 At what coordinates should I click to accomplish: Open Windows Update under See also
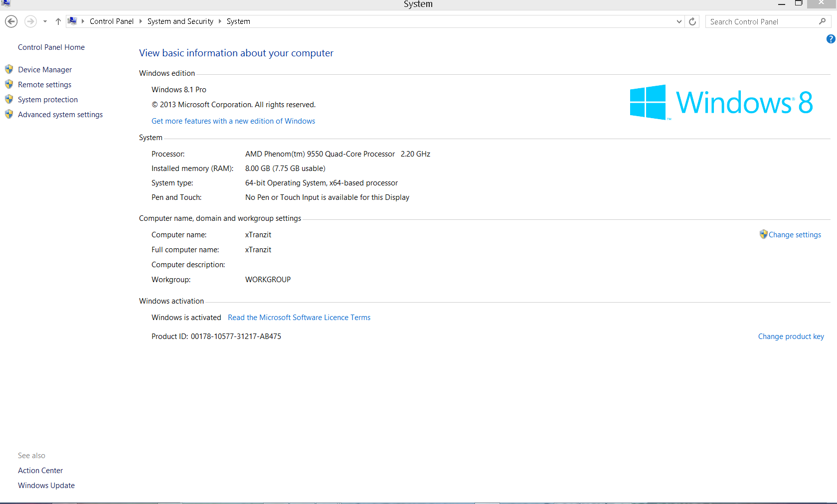[46, 486]
